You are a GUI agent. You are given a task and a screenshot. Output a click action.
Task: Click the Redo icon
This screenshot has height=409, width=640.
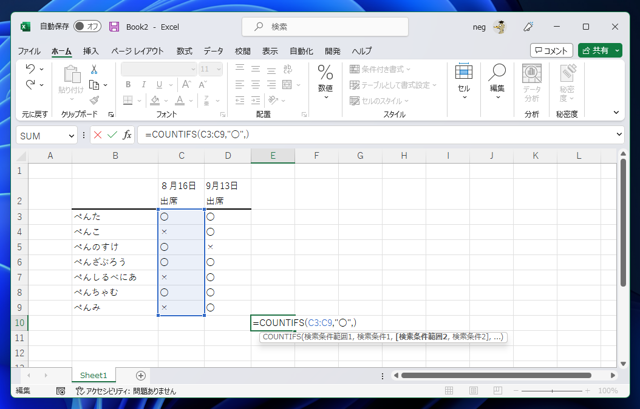(x=30, y=84)
